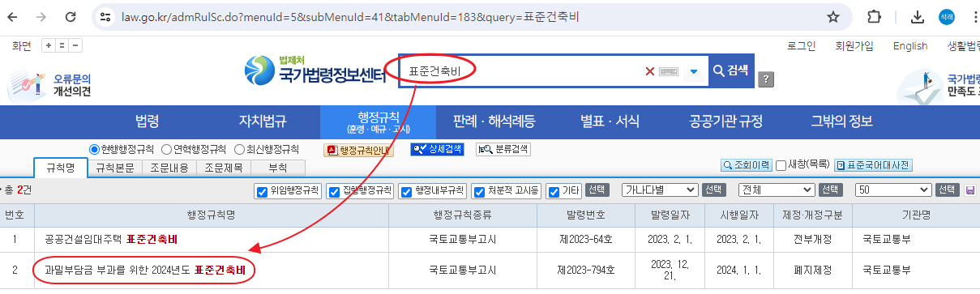The image size is (980, 294).
Task: Open the browser extensions puzzle icon
Action: 874,16
